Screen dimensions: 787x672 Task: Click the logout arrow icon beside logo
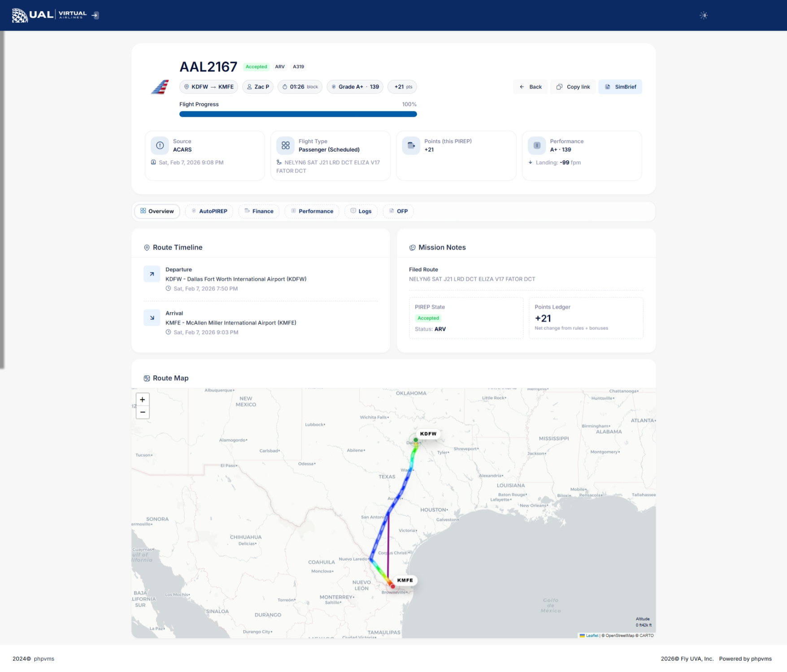95,15
